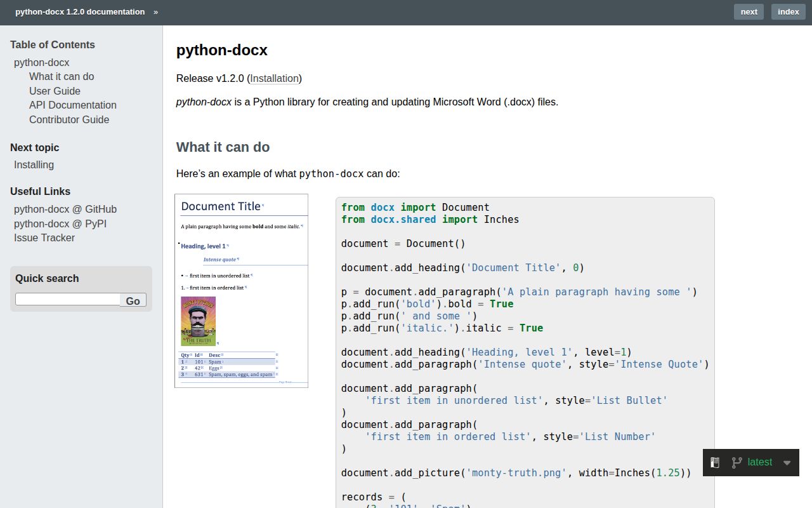Open the latest version label

pos(760,462)
